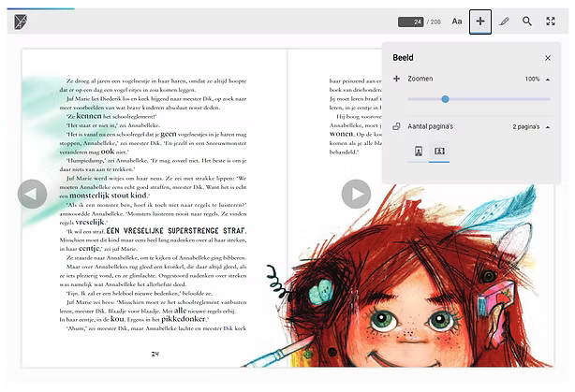Click the reader app logo icon

(x=21, y=22)
